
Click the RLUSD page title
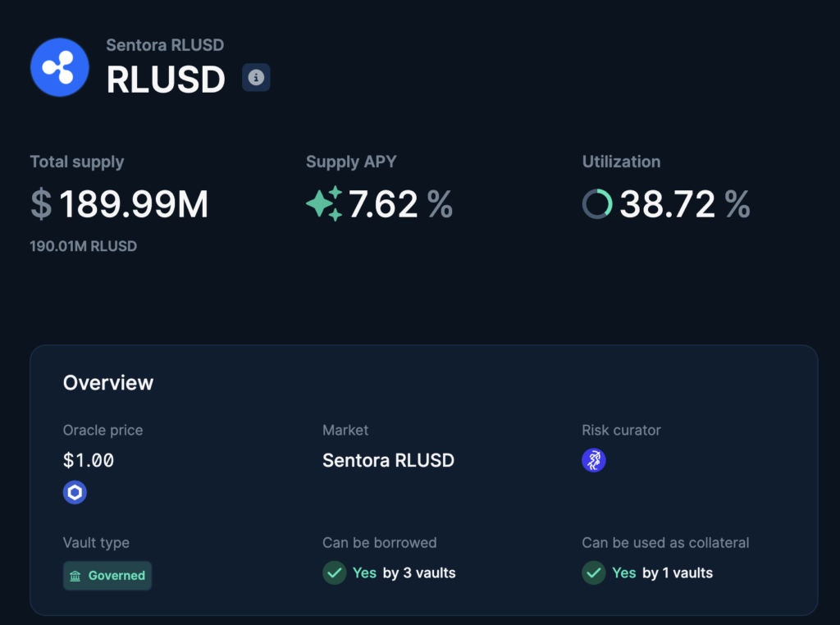tap(165, 79)
